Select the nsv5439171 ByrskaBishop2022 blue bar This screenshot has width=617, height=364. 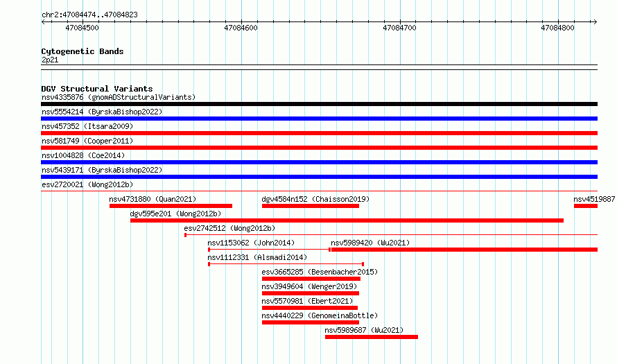(319, 177)
